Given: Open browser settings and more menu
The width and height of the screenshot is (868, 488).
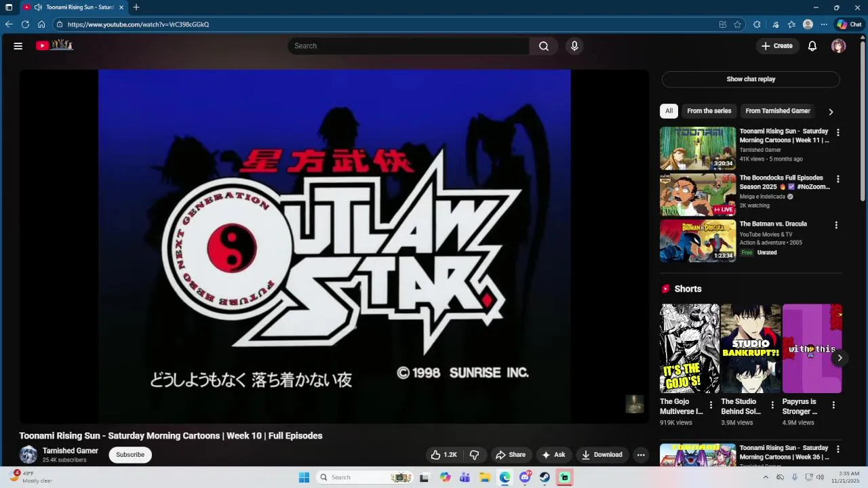Looking at the screenshot, I should coord(824,24).
